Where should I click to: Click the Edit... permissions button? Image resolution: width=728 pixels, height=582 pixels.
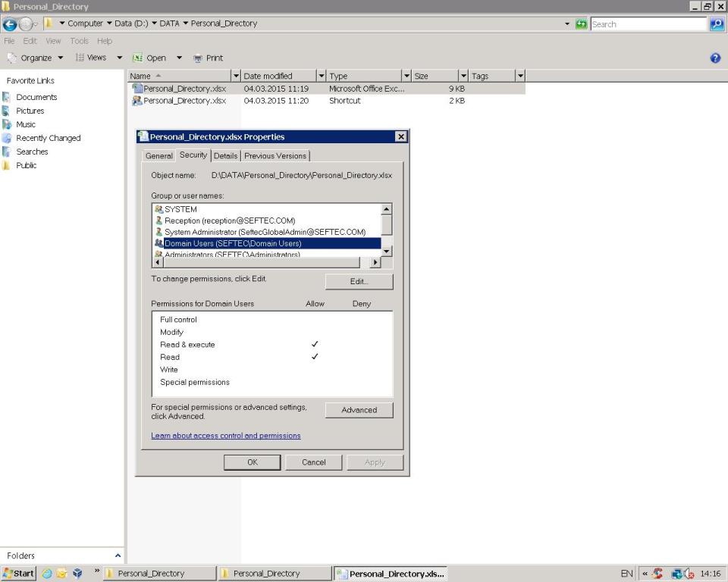(x=359, y=281)
